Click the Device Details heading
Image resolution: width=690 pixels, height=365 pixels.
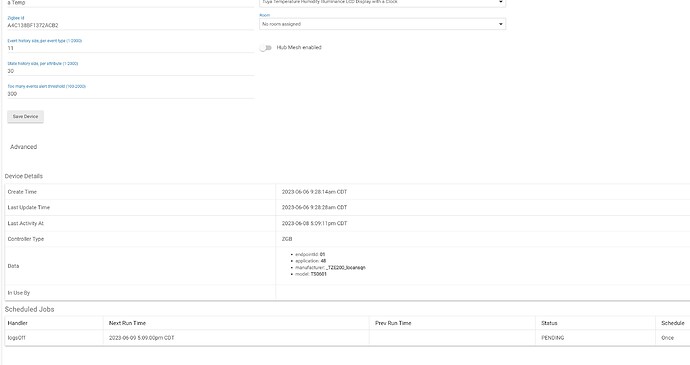pyautogui.click(x=24, y=176)
